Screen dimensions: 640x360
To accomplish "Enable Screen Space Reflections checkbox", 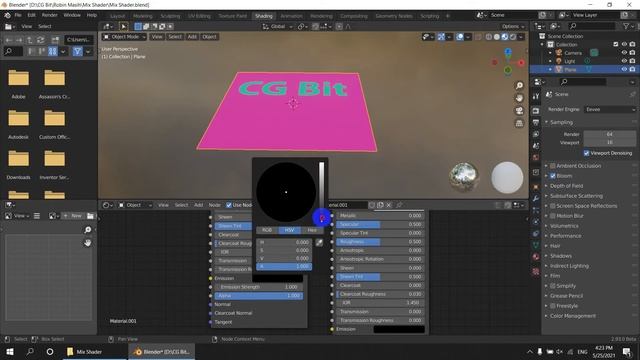I will coord(553,206).
